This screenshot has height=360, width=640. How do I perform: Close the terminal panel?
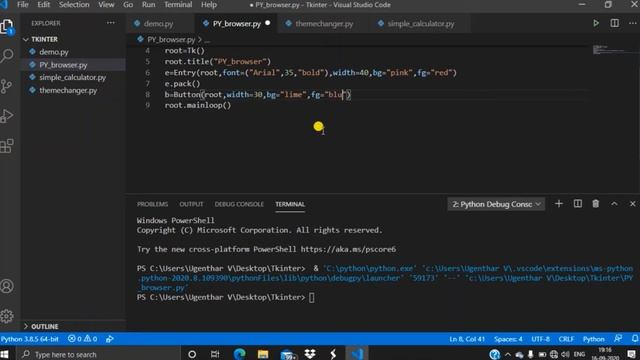pos(632,204)
